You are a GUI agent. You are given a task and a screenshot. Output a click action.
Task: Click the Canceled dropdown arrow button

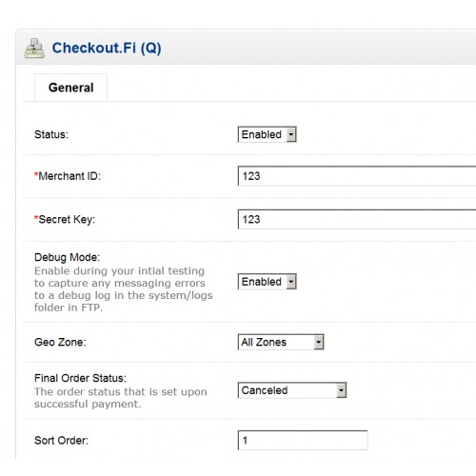click(341, 390)
